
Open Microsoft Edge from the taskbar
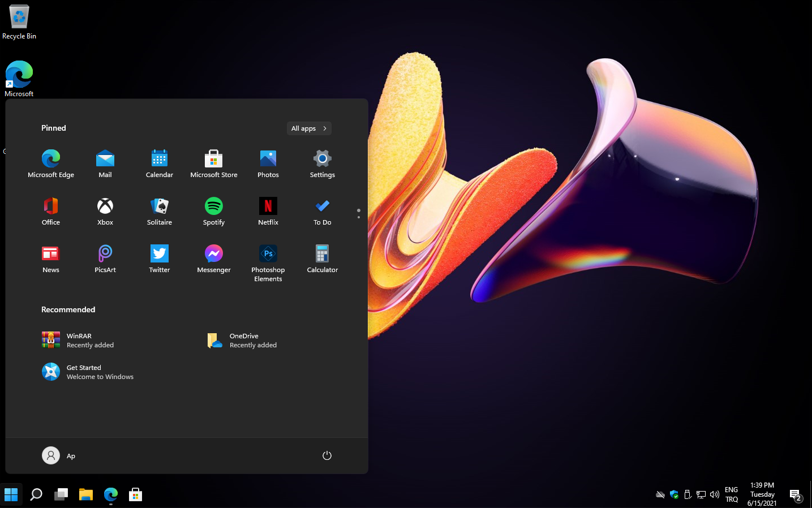coord(111,494)
